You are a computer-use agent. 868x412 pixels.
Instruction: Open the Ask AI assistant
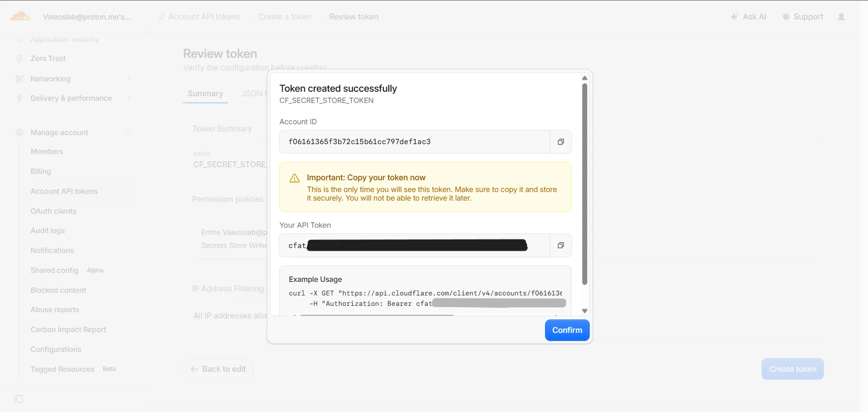749,17
